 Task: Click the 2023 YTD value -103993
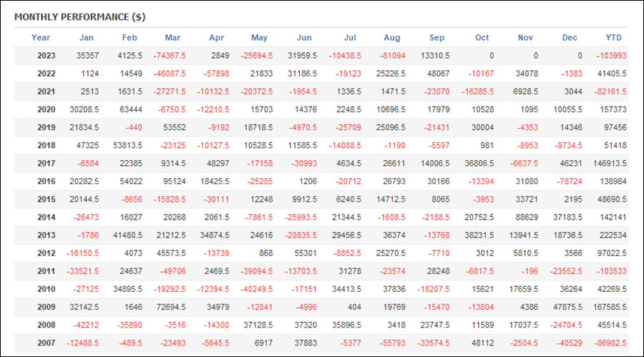612,56
